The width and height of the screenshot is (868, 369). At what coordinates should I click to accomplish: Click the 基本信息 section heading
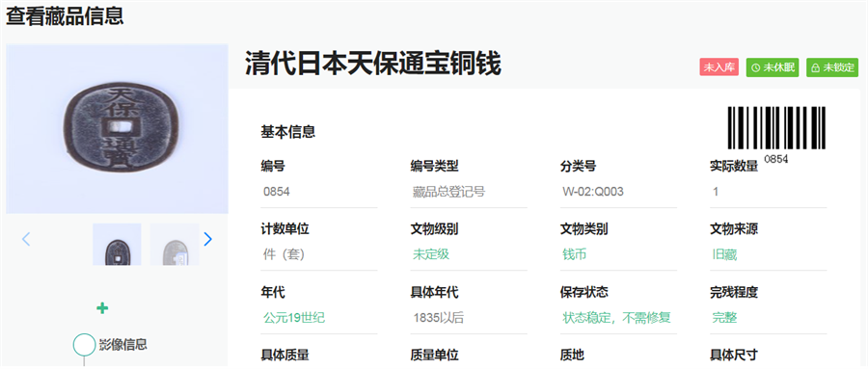coord(287,132)
